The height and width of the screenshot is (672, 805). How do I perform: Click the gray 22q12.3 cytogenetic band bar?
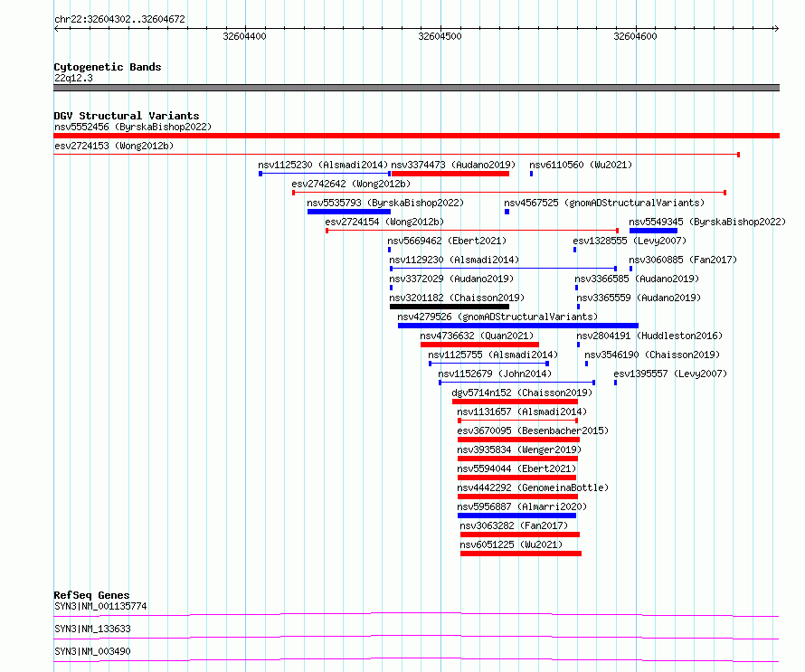point(416,88)
